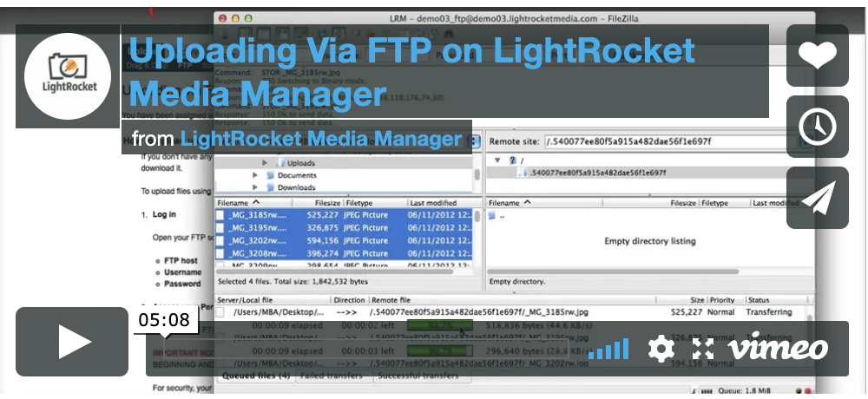868x399 pixels.
Task: Switch to Failed transfers tab
Action: 331,376
